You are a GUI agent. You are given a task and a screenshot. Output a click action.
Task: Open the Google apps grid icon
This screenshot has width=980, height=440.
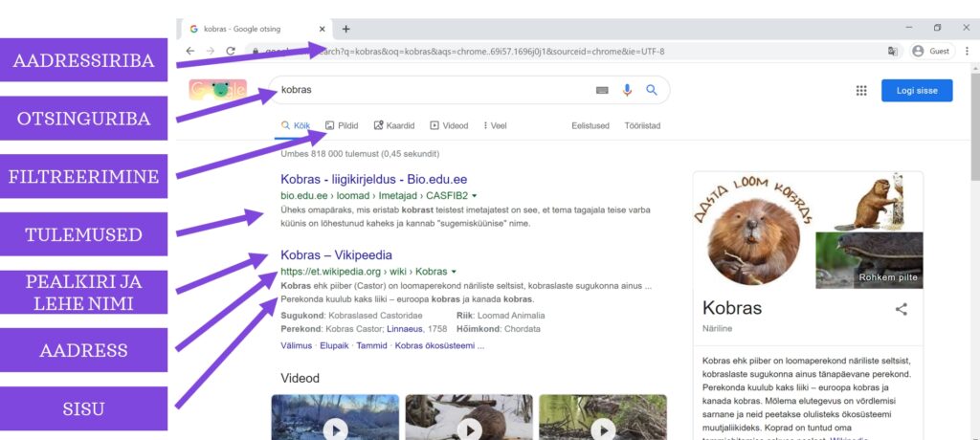[x=861, y=91]
